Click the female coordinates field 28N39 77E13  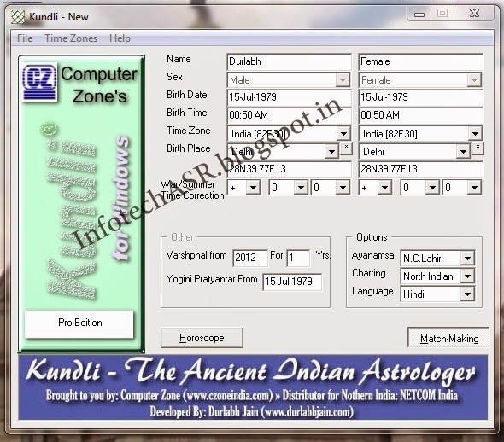[x=420, y=169]
